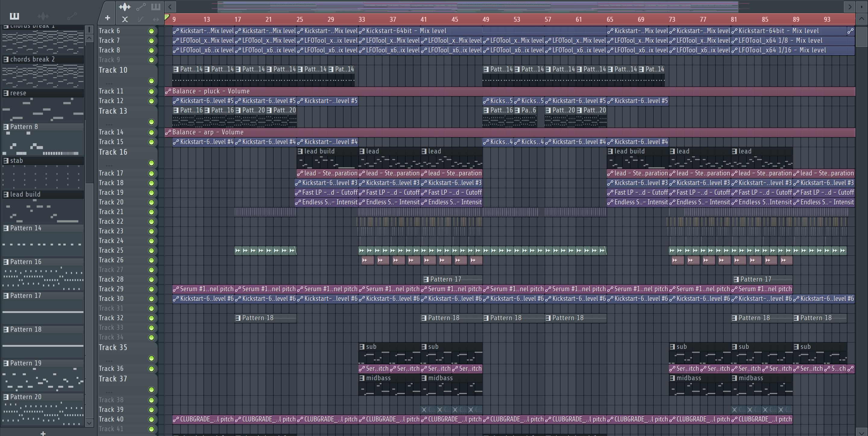Click the Pattern 17 preview thumbnail in picker
This screenshot has height=436, width=868.
43,312
